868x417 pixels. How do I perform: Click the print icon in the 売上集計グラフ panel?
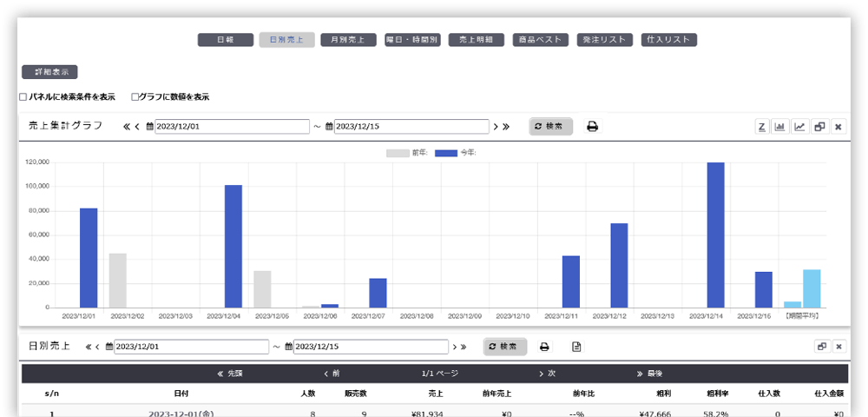coord(592,127)
